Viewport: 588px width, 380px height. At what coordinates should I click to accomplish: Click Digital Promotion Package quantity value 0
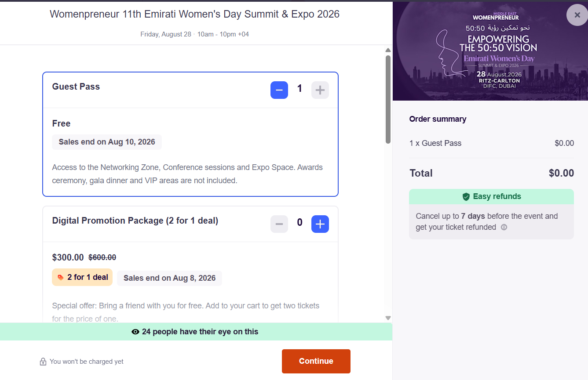pyautogui.click(x=299, y=223)
